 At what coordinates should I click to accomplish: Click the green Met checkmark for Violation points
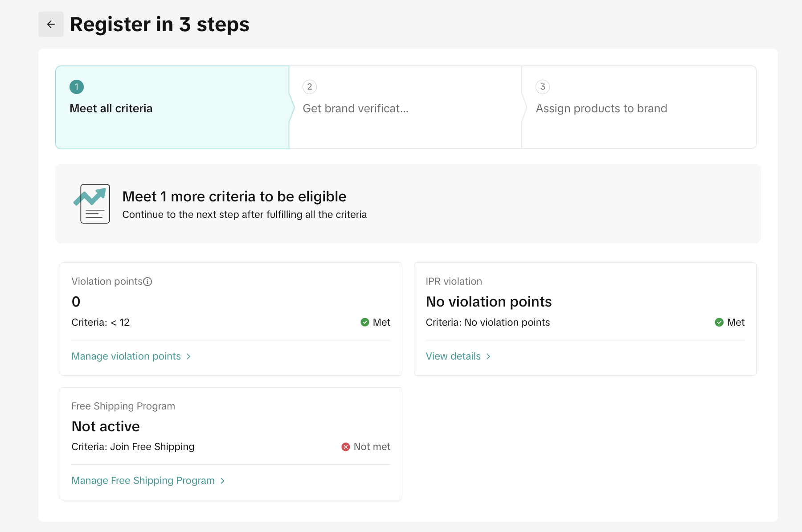point(364,322)
